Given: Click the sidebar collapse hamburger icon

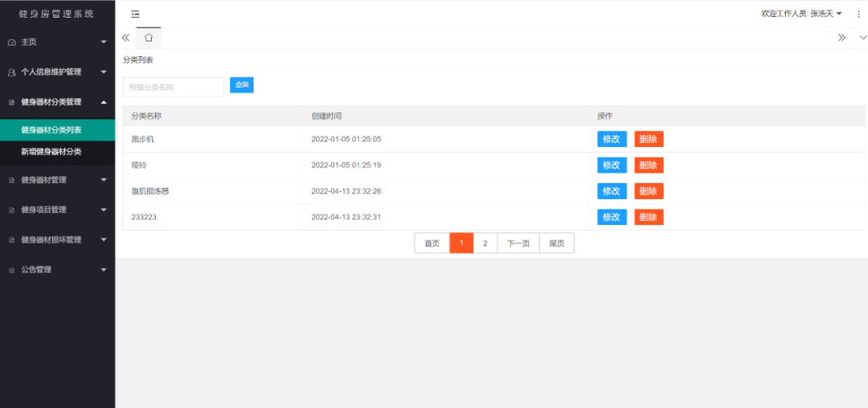Looking at the screenshot, I should point(135,14).
